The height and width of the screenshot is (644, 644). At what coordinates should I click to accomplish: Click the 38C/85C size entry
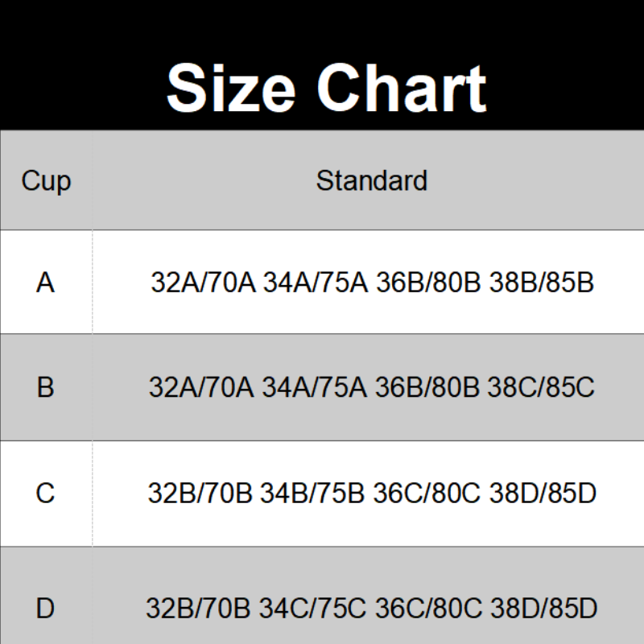541,387
